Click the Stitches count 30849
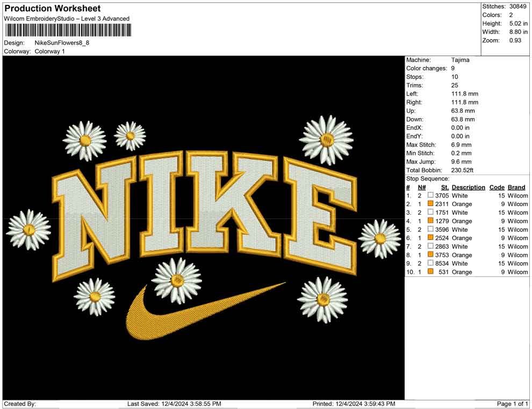This screenshot has height=409, width=532. click(517, 6)
